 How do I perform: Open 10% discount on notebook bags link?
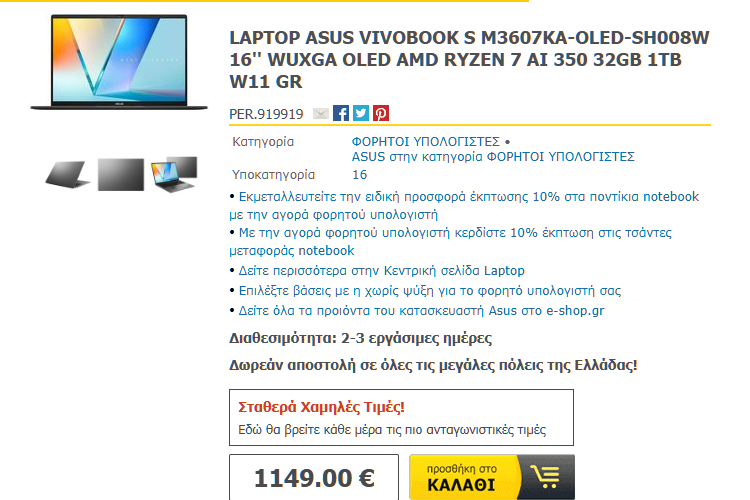pyautogui.click(x=450, y=242)
